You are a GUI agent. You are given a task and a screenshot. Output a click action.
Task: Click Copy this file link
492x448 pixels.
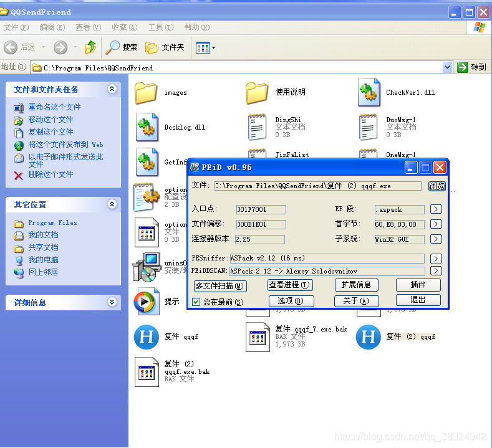click(x=51, y=132)
